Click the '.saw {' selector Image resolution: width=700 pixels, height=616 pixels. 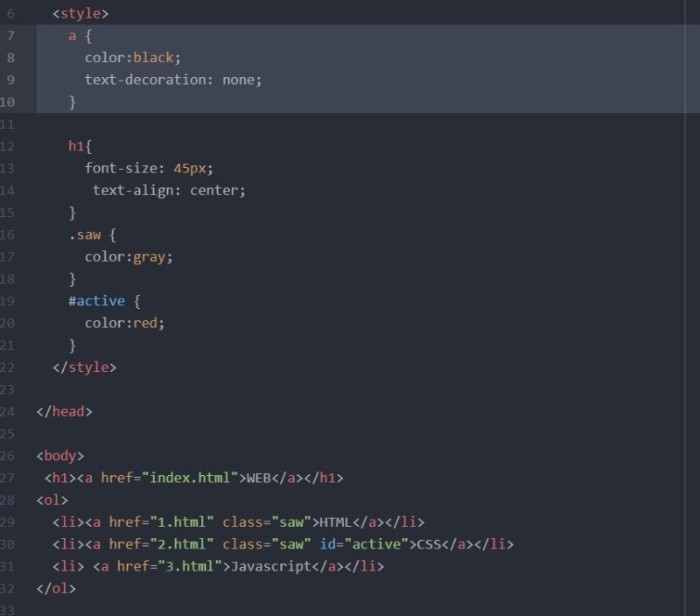click(93, 234)
